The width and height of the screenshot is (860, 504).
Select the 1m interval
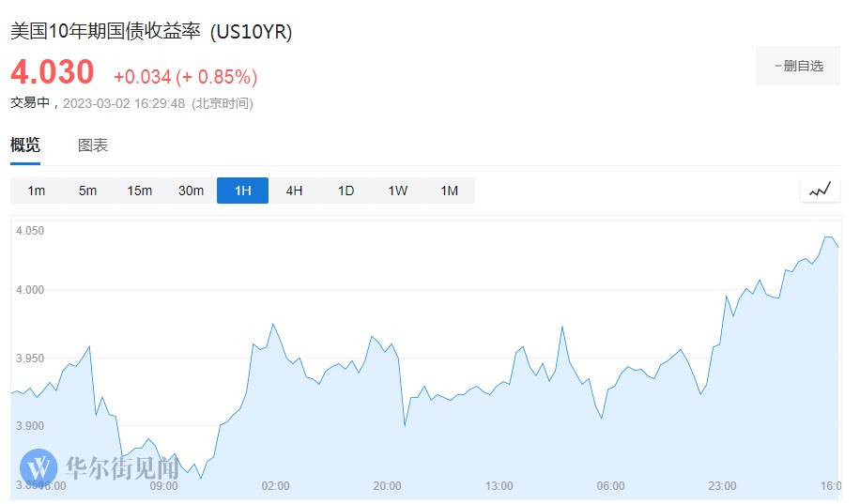[x=36, y=191]
